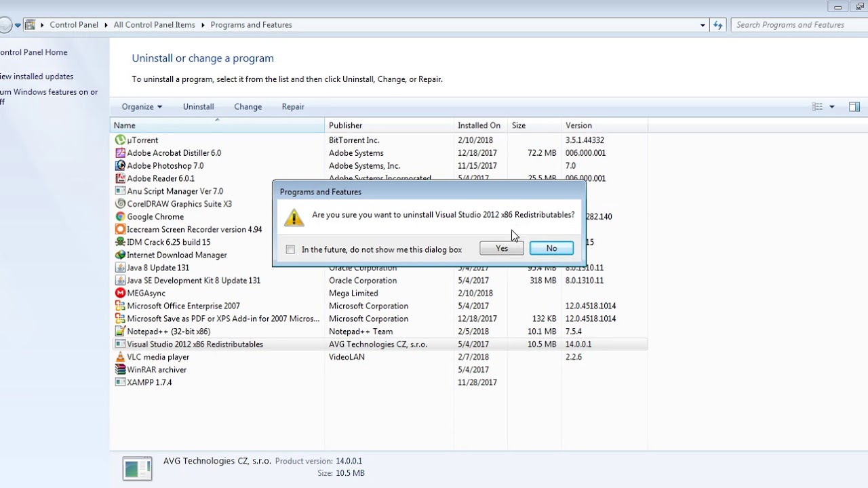Click the Adobe Reader 6.0.1 icon
Image resolution: width=868 pixels, height=488 pixels.
click(120, 178)
